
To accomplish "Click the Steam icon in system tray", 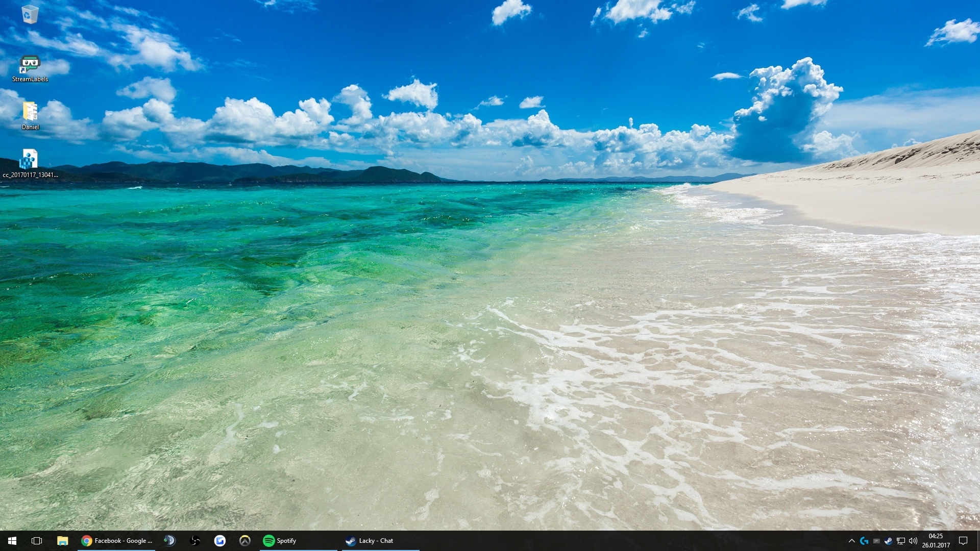I will 889,541.
